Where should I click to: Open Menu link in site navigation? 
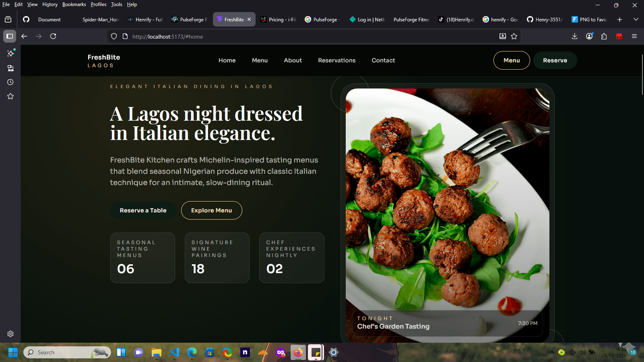[x=260, y=60]
